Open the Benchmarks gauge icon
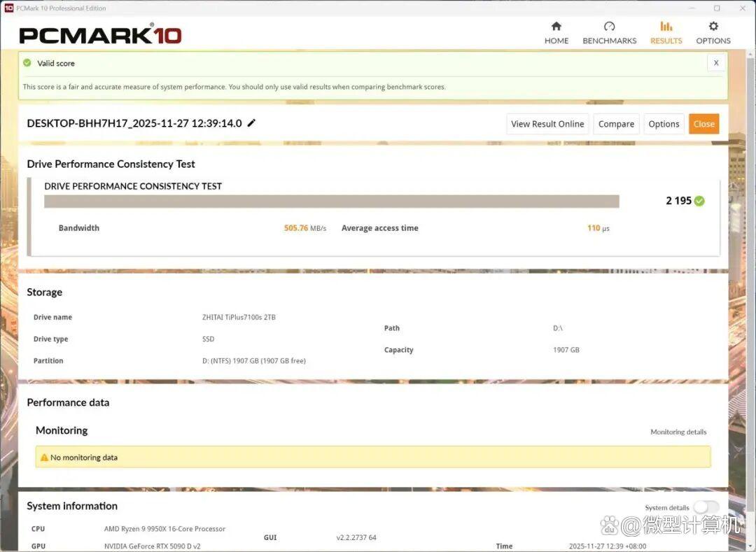Viewport: 756px width, 552px height. tap(610, 26)
